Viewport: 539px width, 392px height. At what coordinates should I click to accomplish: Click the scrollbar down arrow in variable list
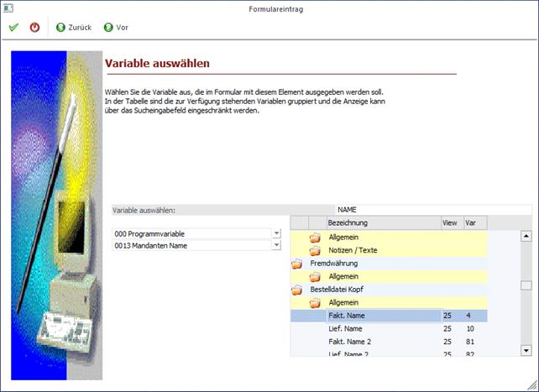point(526,350)
